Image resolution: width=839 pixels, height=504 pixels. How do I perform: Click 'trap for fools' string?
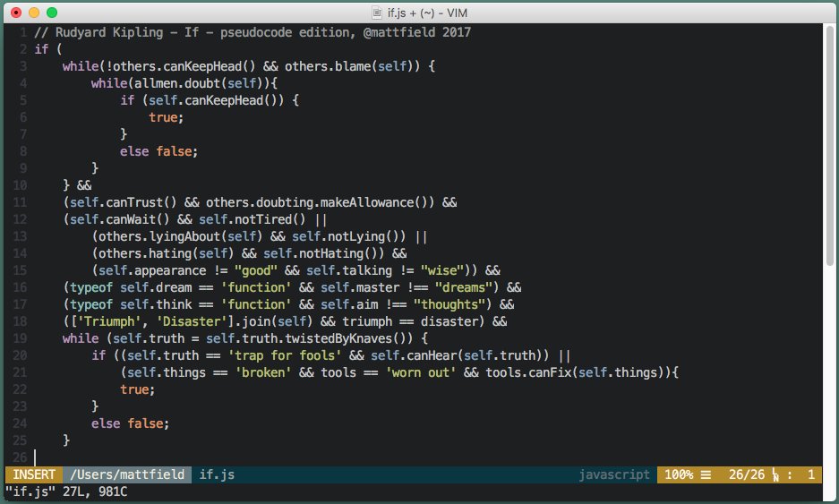[x=285, y=355]
